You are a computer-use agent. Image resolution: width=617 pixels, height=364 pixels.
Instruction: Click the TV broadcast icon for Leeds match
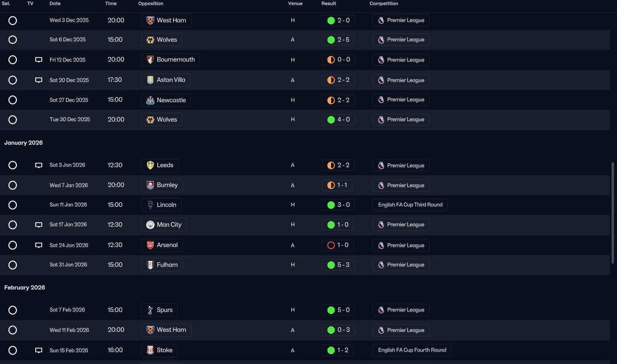tap(39, 165)
